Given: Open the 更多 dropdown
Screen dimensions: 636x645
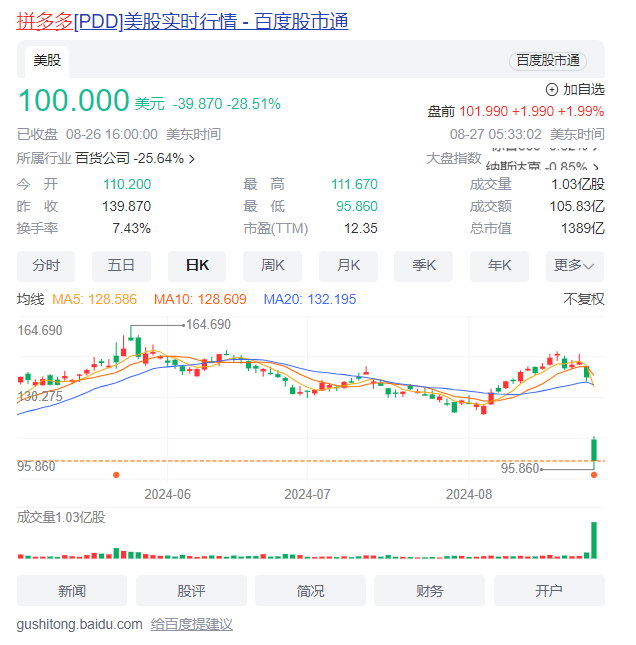Looking at the screenshot, I should tap(575, 266).
